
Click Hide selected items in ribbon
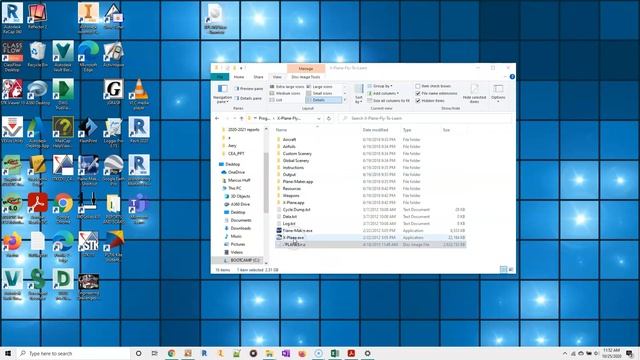click(474, 93)
